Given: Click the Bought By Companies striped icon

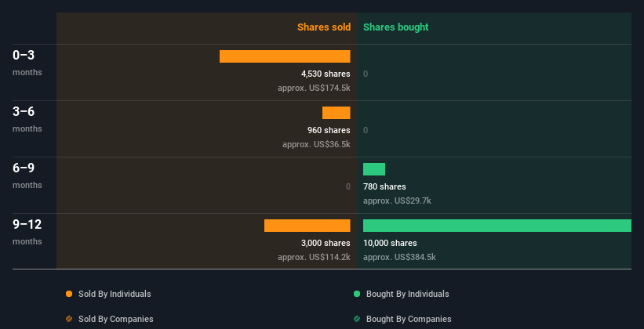Looking at the screenshot, I should pos(357,319).
